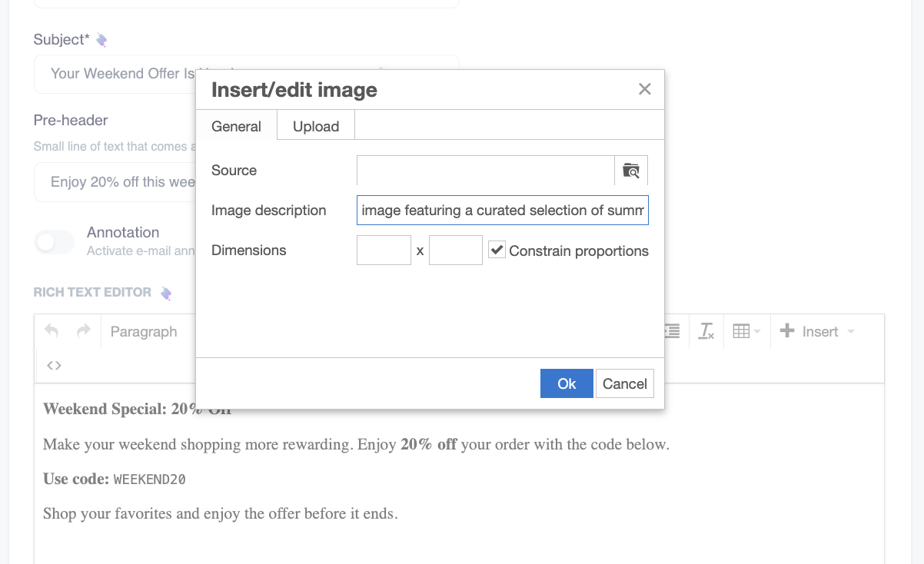Click the personalization icon beside Subject
The height and width of the screenshot is (564, 924).
click(x=101, y=40)
